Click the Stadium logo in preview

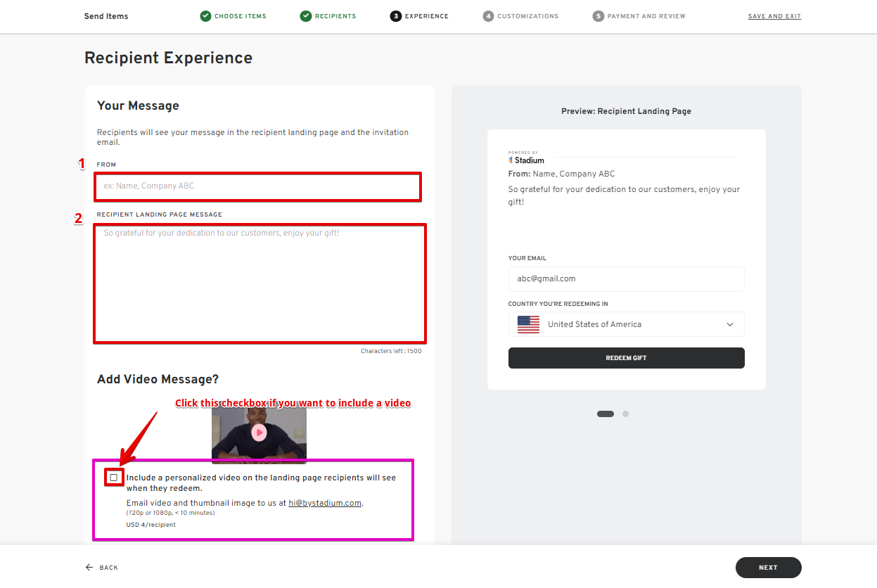pos(526,159)
